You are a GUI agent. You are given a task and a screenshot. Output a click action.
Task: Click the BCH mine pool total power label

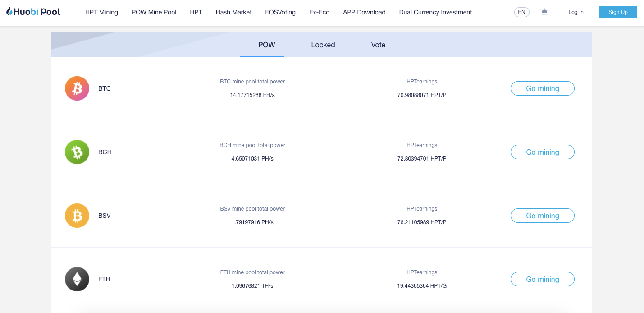(252, 145)
